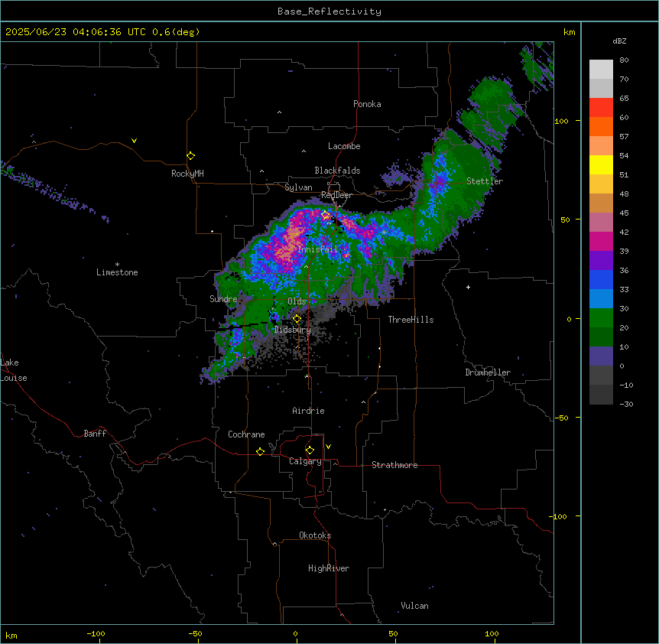Click the yellow diamond marker above Didsbury

click(297, 319)
